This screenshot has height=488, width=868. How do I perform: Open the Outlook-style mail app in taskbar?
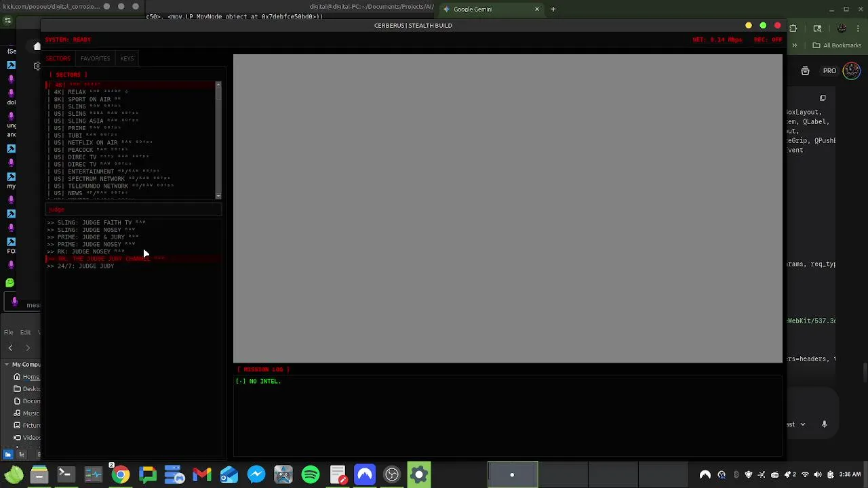229,474
